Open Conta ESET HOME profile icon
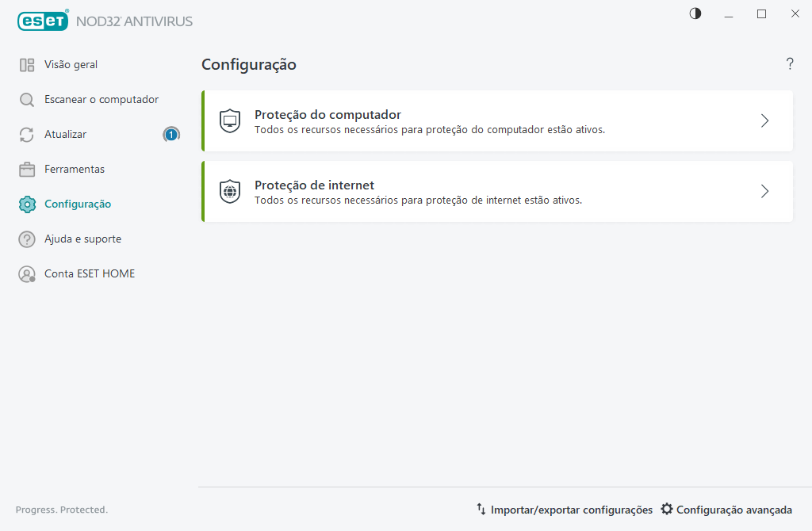 (25, 273)
